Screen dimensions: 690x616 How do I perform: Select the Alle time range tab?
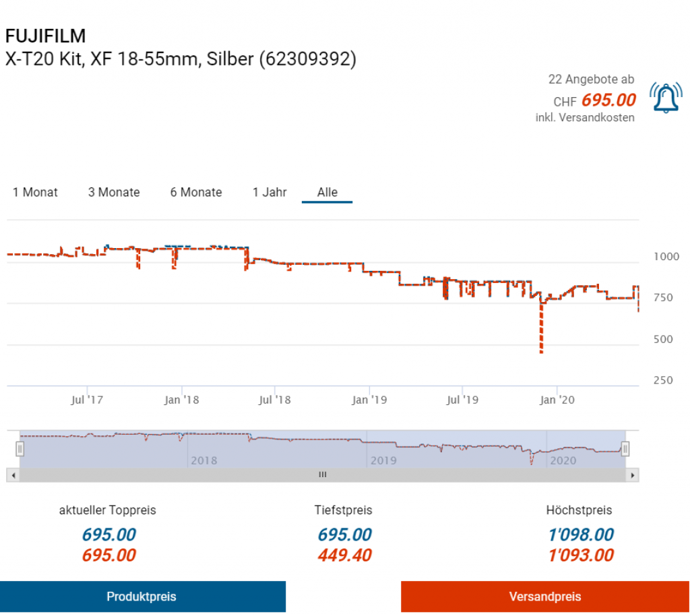[327, 192]
